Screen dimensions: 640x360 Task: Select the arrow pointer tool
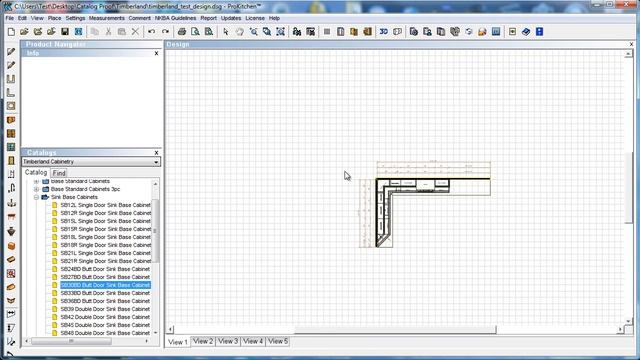point(226,31)
